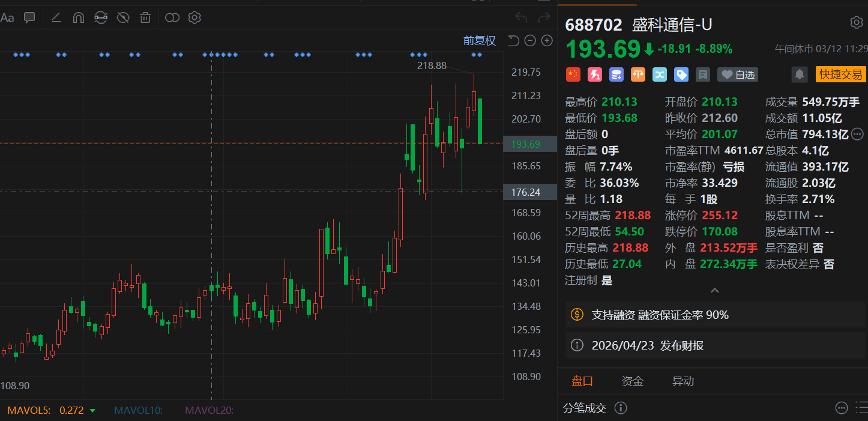Select the trend line drawing tool
The image size is (868, 421).
coord(56,17)
